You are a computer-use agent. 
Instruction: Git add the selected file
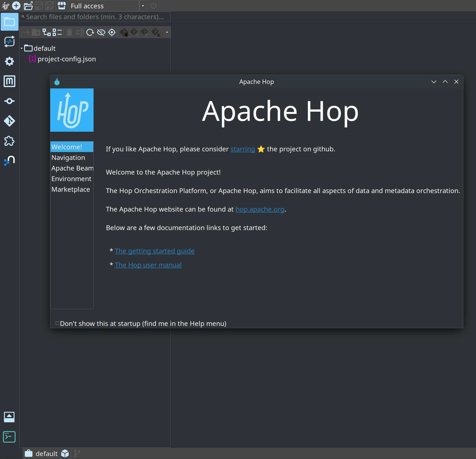(135, 32)
